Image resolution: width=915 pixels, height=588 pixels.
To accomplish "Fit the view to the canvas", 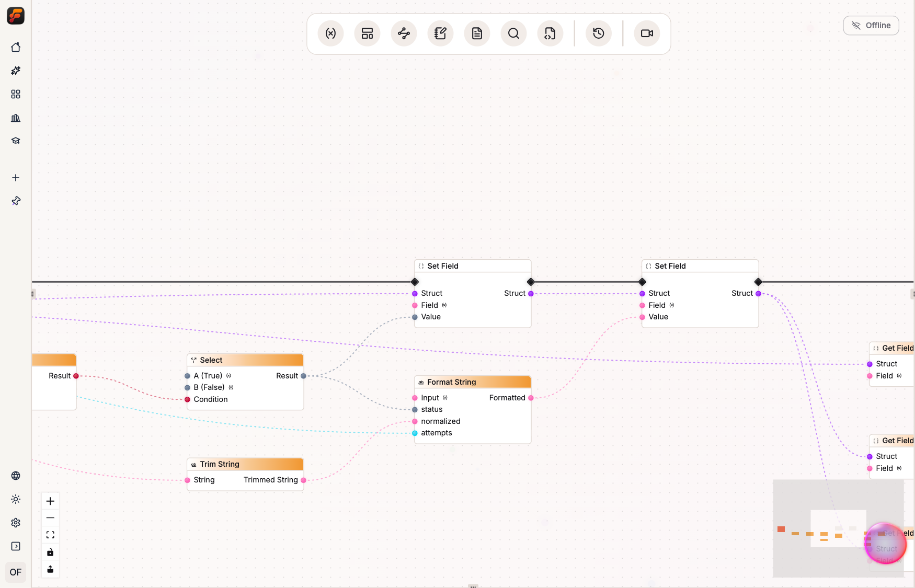I will coord(50,535).
